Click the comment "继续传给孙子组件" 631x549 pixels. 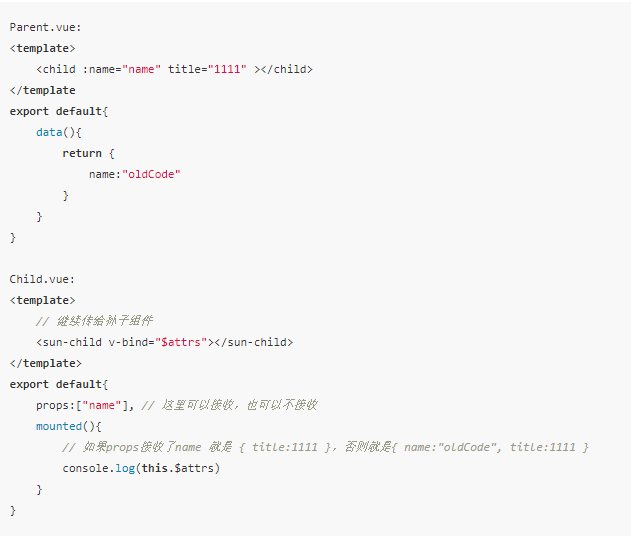97,321
